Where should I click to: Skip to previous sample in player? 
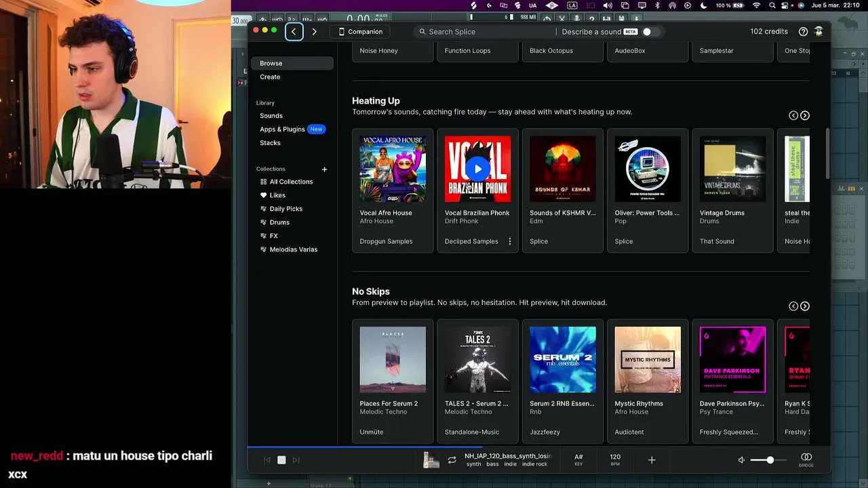click(267, 460)
